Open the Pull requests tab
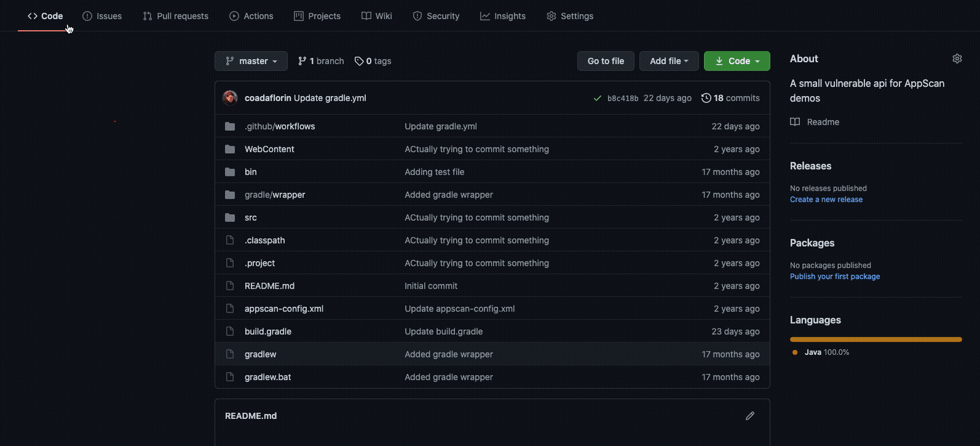The height and width of the screenshot is (446, 980). tap(176, 16)
